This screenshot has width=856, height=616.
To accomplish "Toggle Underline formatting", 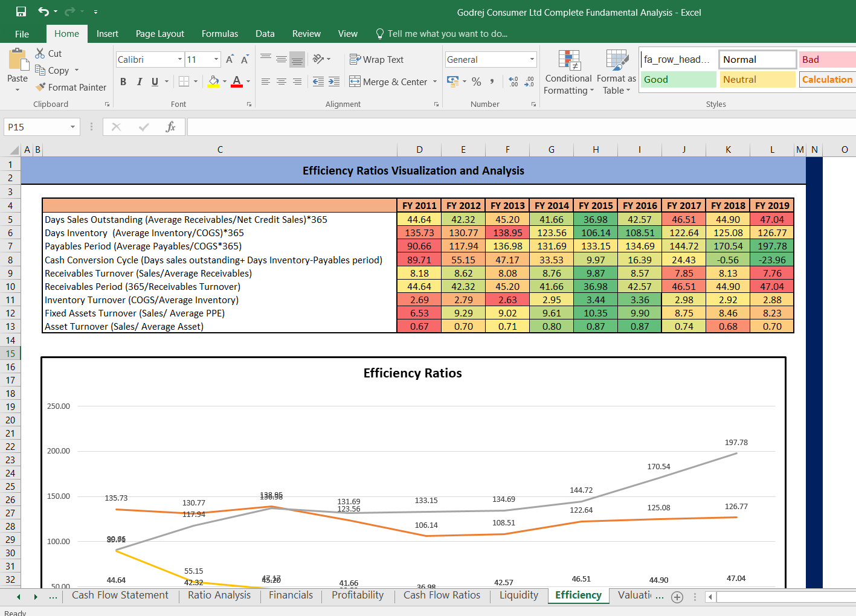I will (155, 82).
